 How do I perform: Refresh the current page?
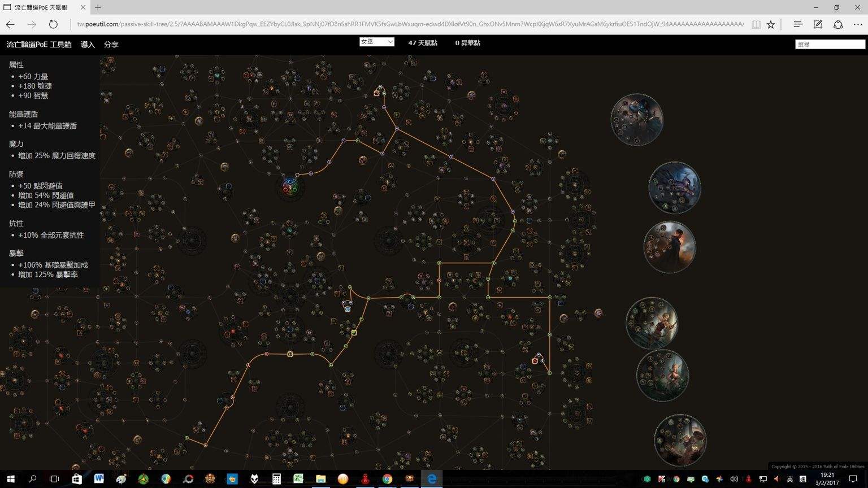point(53,24)
